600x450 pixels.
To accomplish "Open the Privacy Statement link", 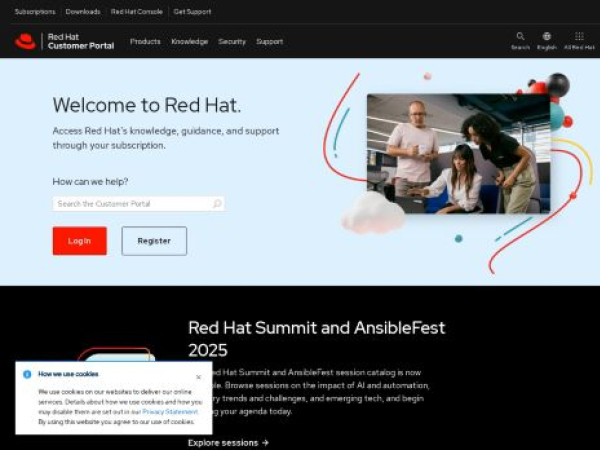I will (x=170, y=412).
